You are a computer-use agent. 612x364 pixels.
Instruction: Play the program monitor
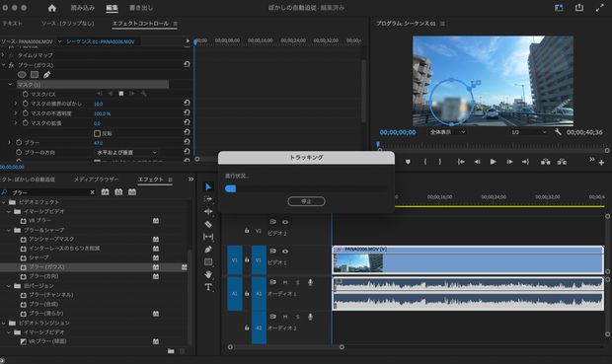point(493,162)
